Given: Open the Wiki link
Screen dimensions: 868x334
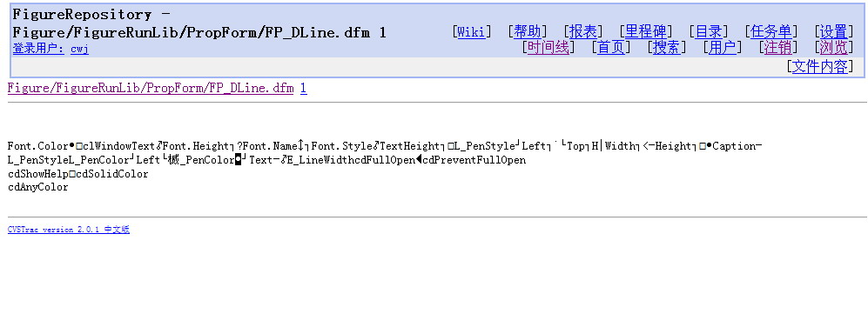Looking at the screenshot, I should 471,32.
